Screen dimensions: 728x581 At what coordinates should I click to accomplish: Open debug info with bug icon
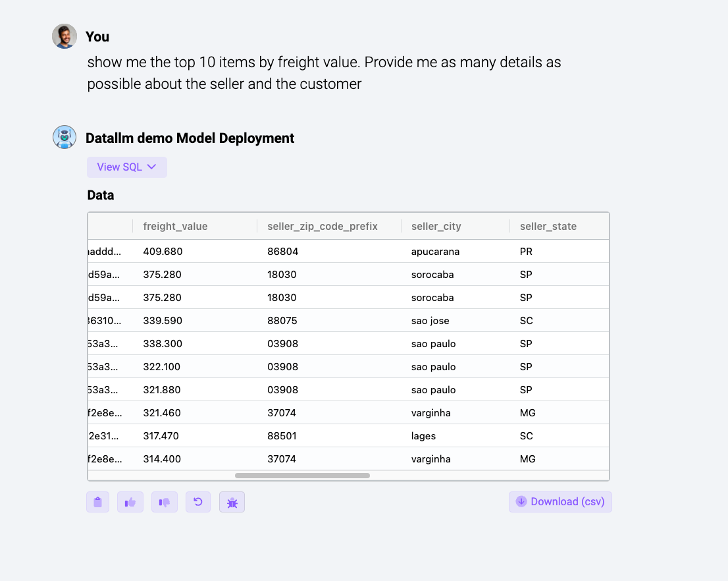pyautogui.click(x=232, y=502)
